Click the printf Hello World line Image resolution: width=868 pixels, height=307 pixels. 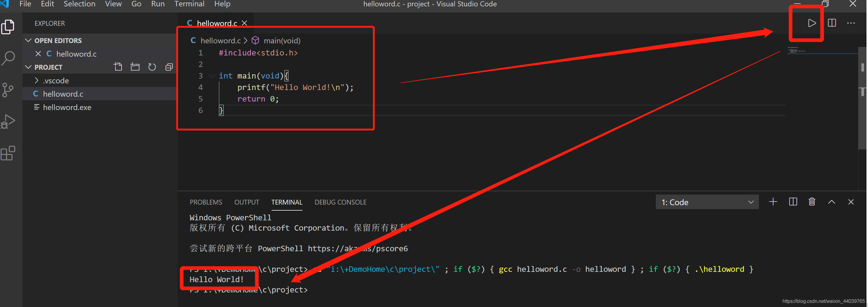tap(295, 87)
